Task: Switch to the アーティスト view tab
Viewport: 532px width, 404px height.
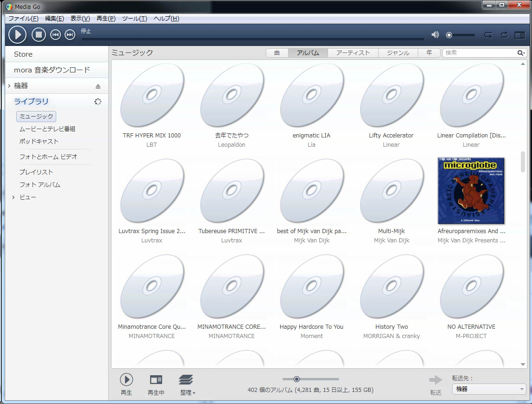Action: click(353, 52)
